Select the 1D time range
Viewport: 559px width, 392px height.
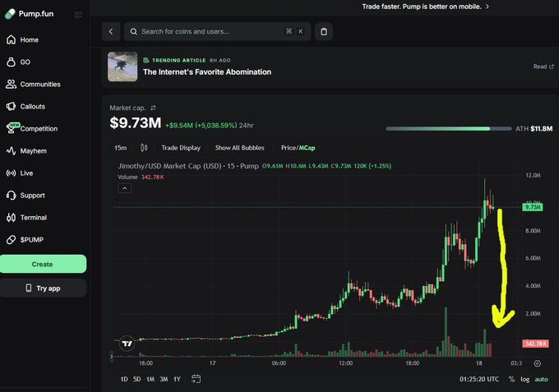(x=123, y=379)
